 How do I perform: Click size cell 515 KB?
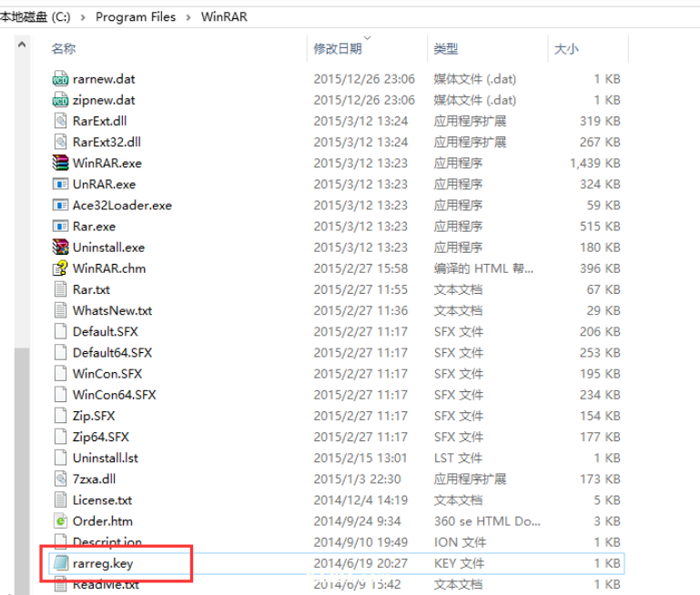pyautogui.click(x=600, y=227)
